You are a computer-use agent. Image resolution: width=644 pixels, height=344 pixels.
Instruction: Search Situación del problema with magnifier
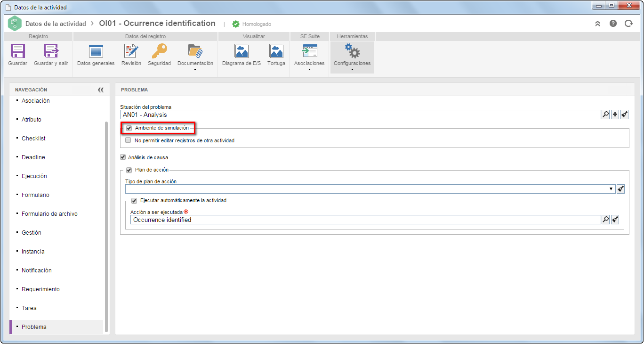pyautogui.click(x=605, y=115)
